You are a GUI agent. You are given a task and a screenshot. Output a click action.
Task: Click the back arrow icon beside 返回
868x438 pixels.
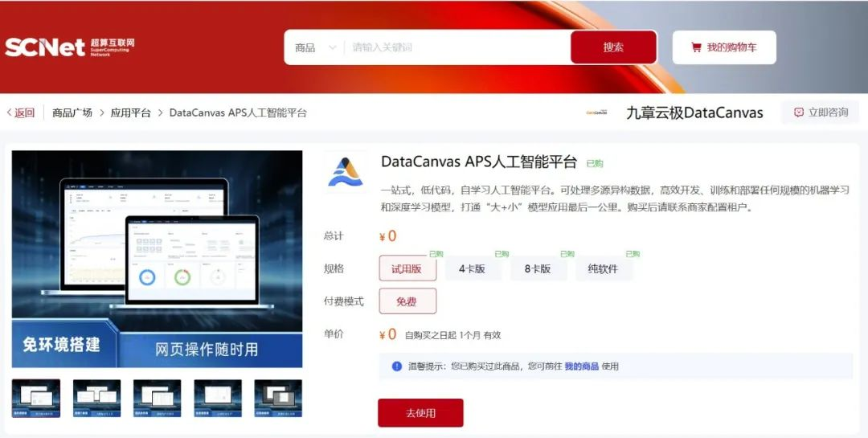coord(10,113)
